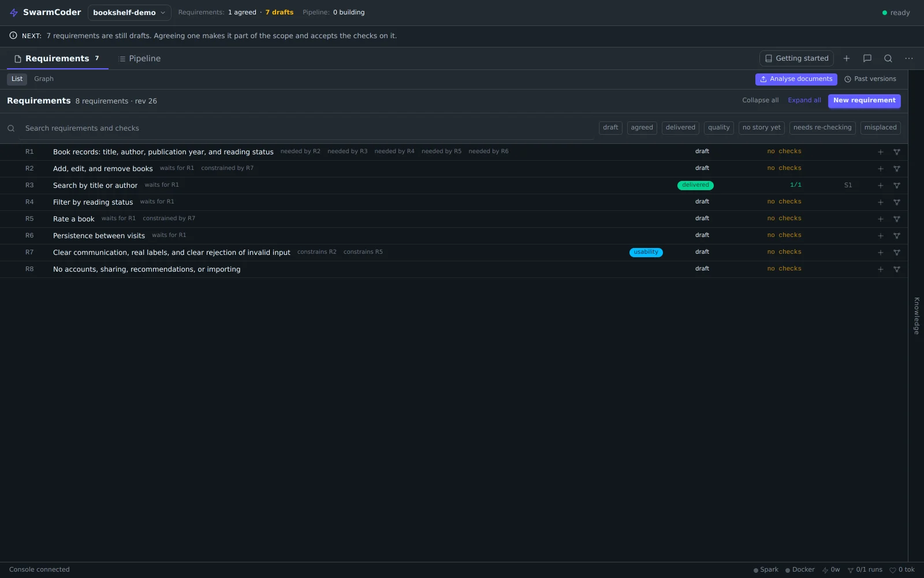Toggle the draft filter chip

point(610,128)
